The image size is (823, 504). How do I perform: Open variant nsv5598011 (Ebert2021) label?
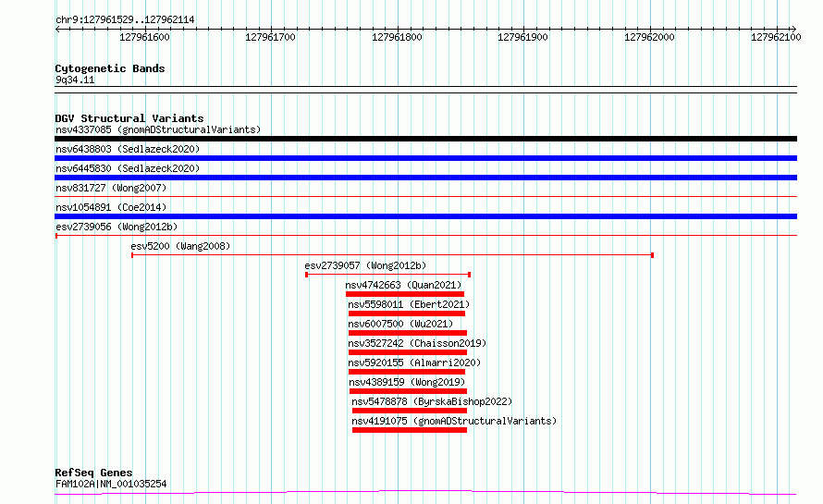tap(409, 304)
